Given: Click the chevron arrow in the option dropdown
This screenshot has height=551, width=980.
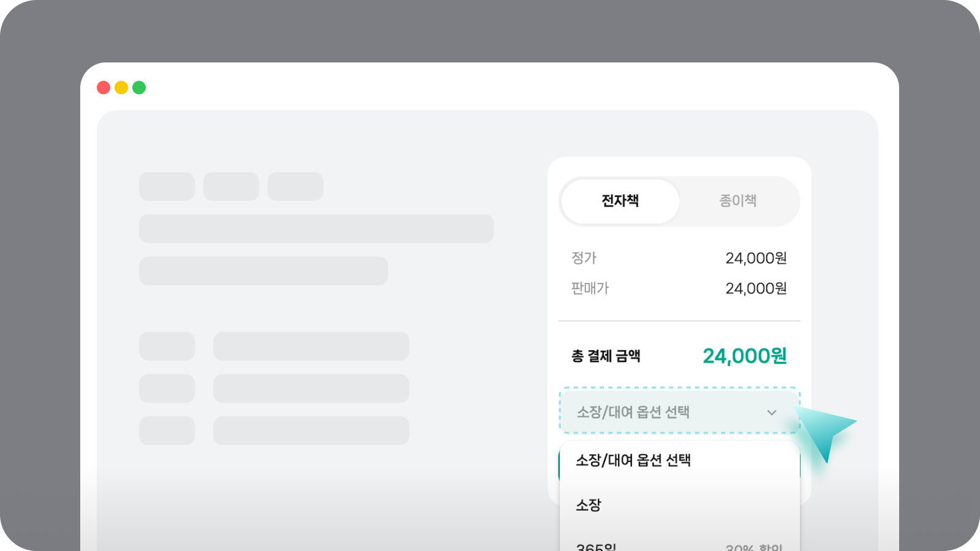Looking at the screenshot, I should pos(772,413).
